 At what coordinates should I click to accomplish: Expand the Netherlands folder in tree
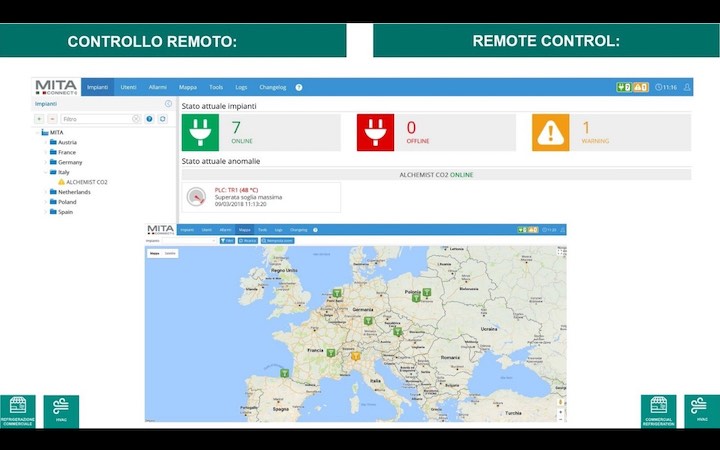pyautogui.click(x=47, y=192)
